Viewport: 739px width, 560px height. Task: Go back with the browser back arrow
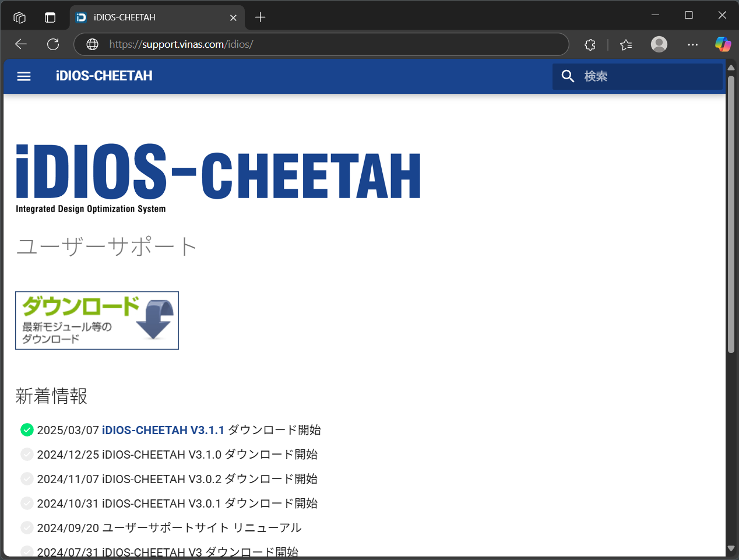coord(21,44)
